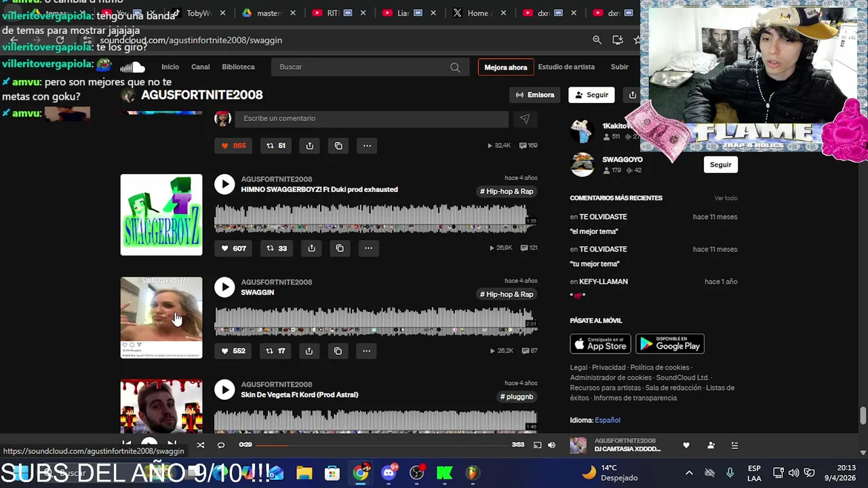
Task: Open Biblioteca in SoundCloud navigation
Action: (x=238, y=67)
